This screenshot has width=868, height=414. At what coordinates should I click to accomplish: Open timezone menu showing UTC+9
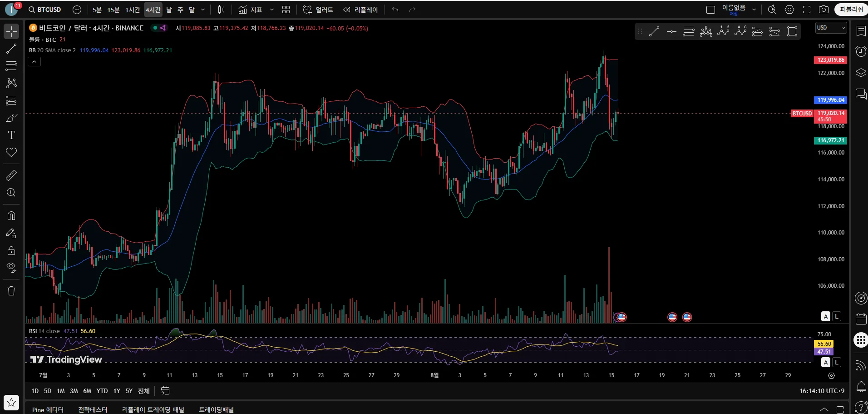pyautogui.click(x=822, y=391)
